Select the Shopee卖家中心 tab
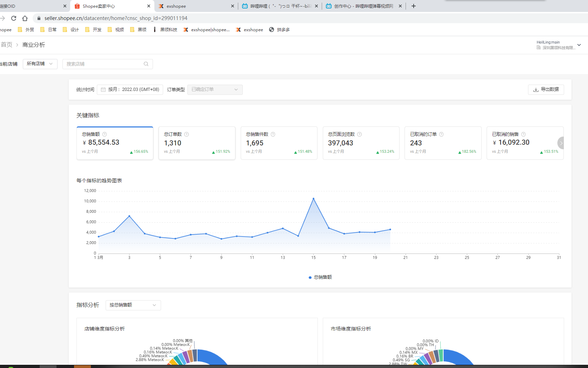 [112, 6]
